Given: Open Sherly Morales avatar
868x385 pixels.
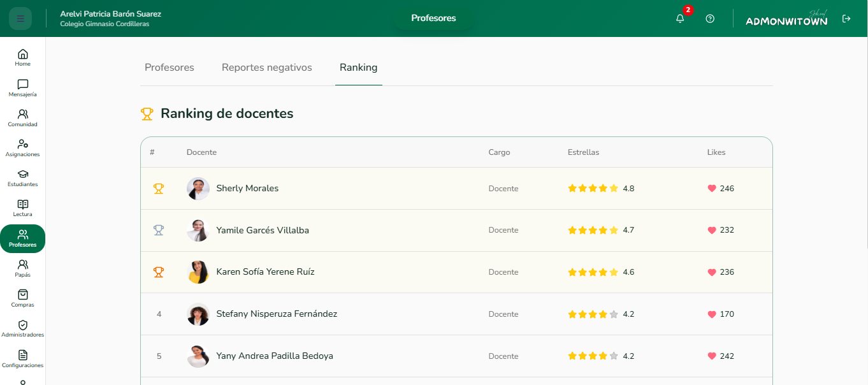Looking at the screenshot, I should click(x=198, y=189).
